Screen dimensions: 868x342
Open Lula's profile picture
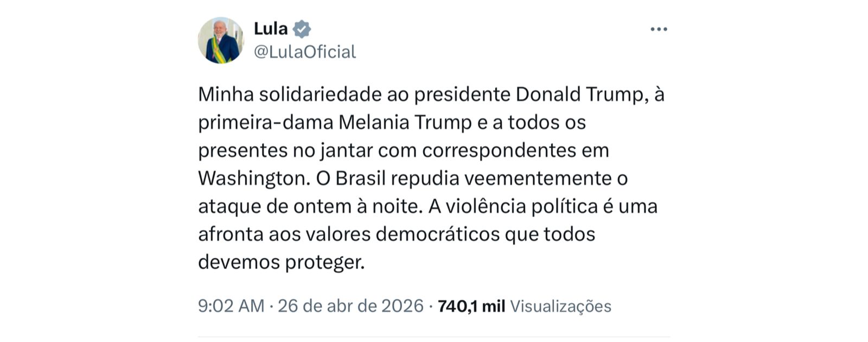tap(221, 40)
